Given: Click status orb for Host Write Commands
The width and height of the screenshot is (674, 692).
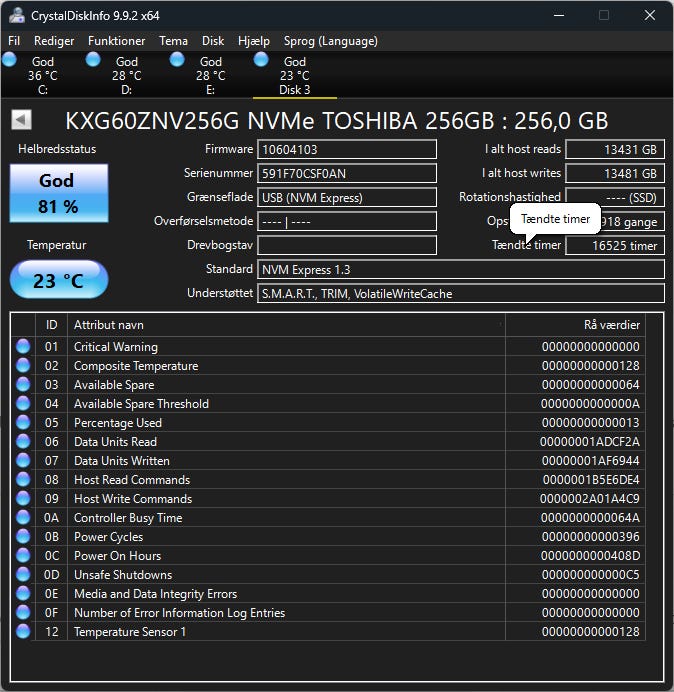Looking at the screenshot, I should point(23,498).
